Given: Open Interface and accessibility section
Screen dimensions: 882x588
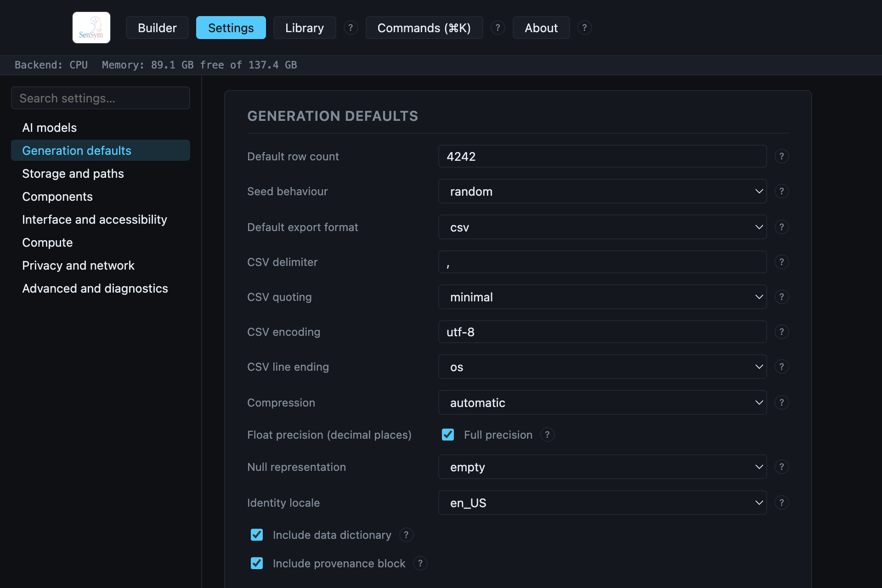Looking at the screenshot, I should 101,219.
